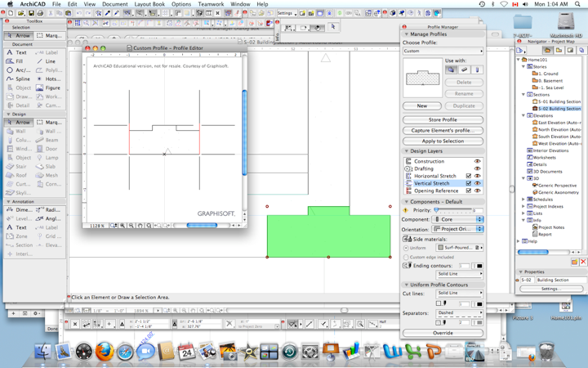Select the Fill tool
This screenshot has width=588, height=368.
(x=16, y=61)
